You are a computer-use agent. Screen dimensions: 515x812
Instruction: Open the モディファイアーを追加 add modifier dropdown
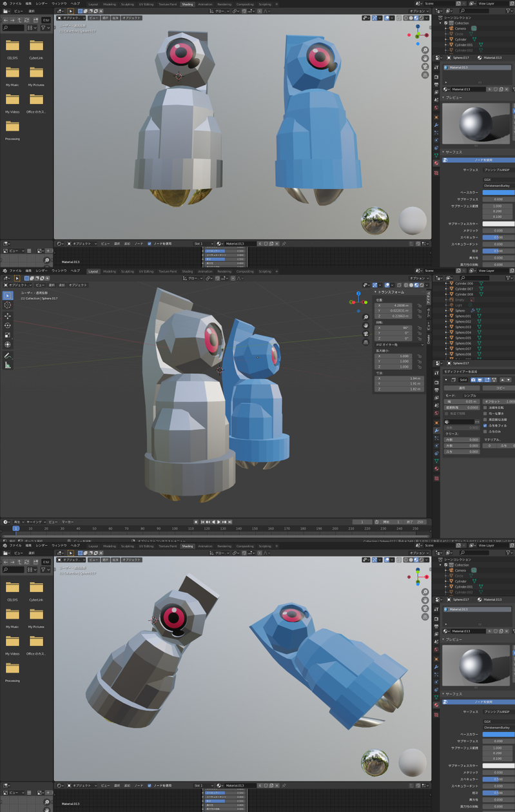pyautogui.click(x=479, y=372)
